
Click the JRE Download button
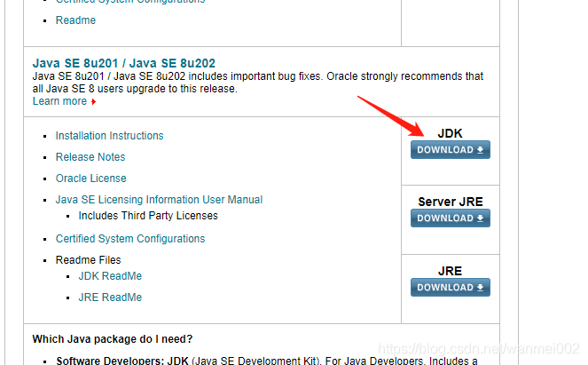click(x=450, y=287)
